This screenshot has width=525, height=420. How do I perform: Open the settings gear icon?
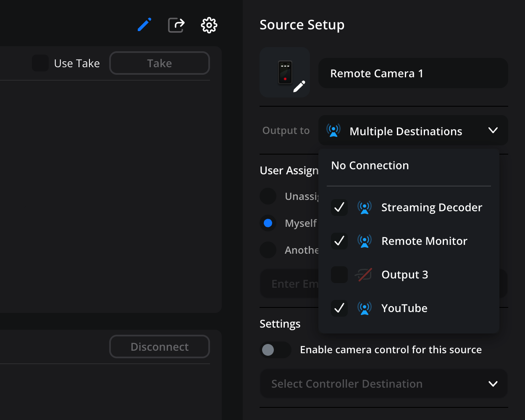tap(209, 25)
